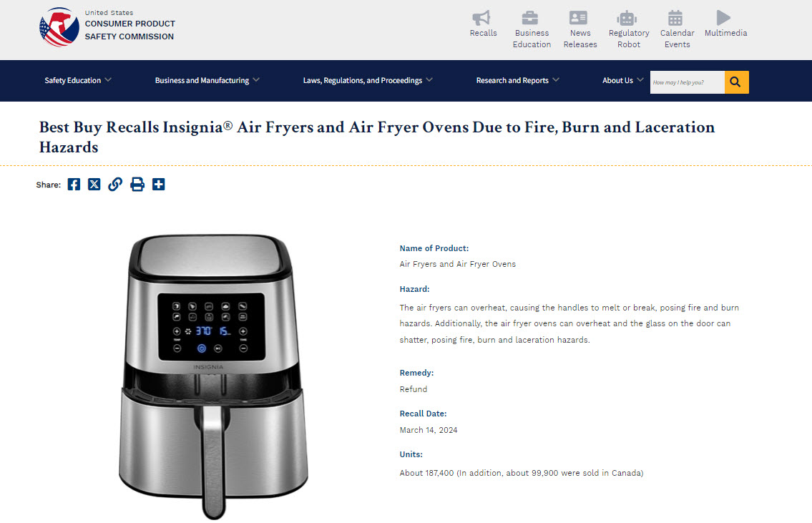Copy the page link with chain icon
Screen dimensions: 812x523
pyautogui.click(x=115, y=185)
